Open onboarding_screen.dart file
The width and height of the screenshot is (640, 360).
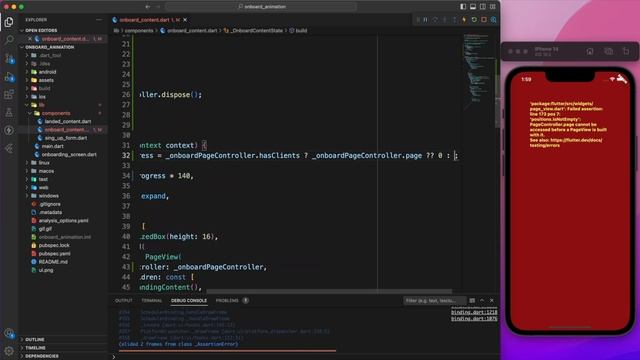pos(69,155)
